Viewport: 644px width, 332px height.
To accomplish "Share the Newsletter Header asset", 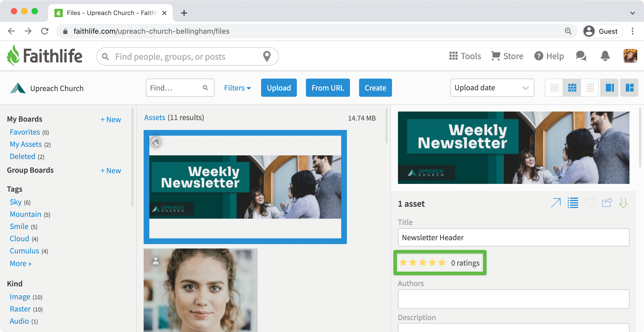I will pyautogui.click(x=607, y=203).
